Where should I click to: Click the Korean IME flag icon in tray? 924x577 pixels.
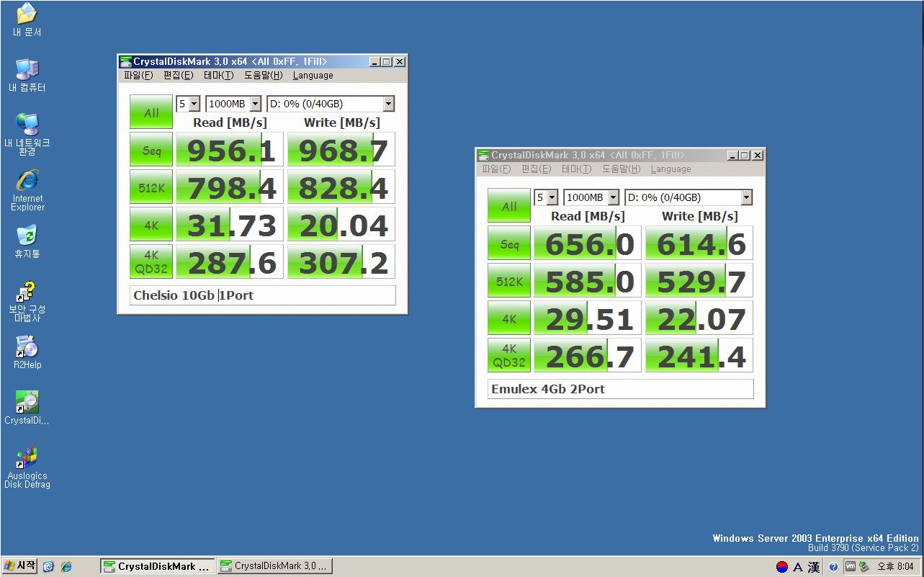tap(782, 567)
